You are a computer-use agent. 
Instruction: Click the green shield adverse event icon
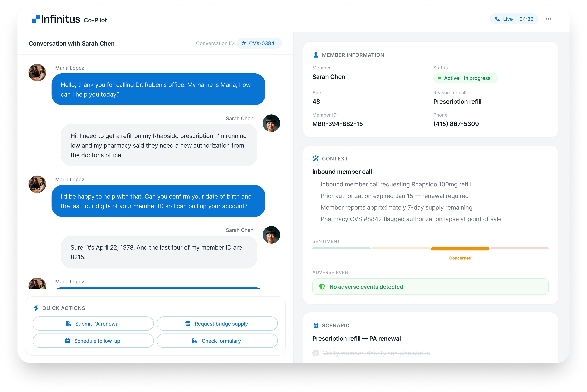coord(322,287)
